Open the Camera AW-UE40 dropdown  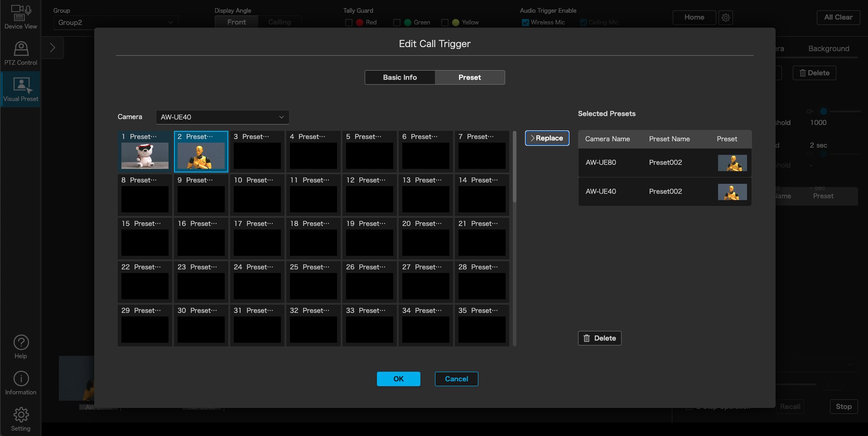coord(222,117)
